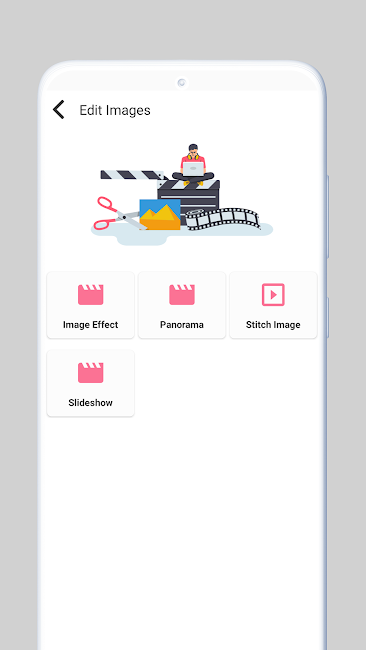Click the open clapper stick with stripes
The width and height of the screenshot is (366, 650).
point(133,175)
